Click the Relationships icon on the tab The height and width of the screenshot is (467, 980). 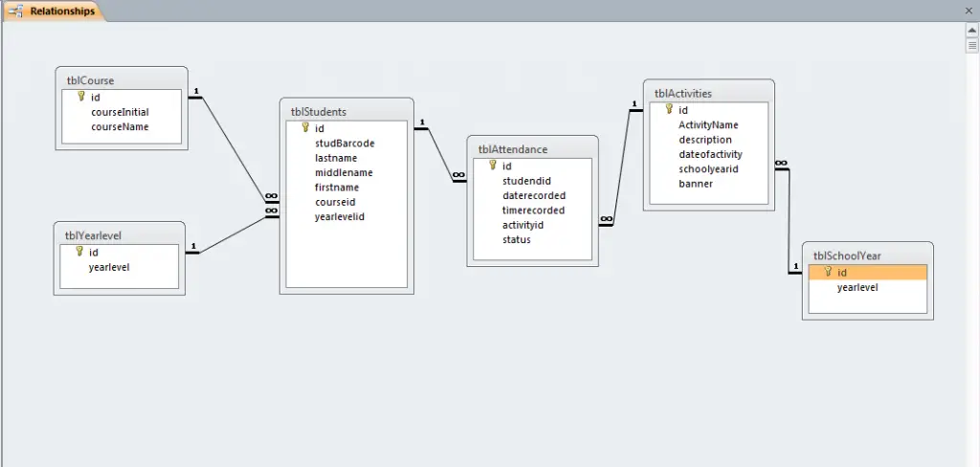pyautogui.click(x=16, y=11)
